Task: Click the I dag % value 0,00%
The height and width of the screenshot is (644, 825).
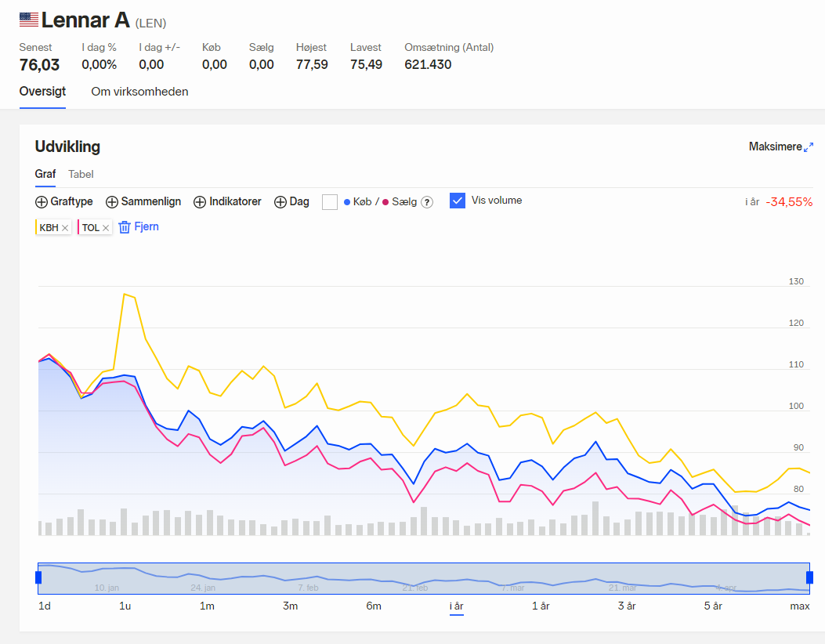Action: (100, 65)
